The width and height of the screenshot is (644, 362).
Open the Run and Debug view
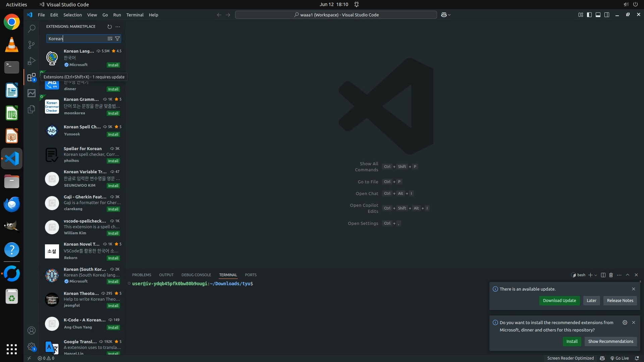coord(32,61)
